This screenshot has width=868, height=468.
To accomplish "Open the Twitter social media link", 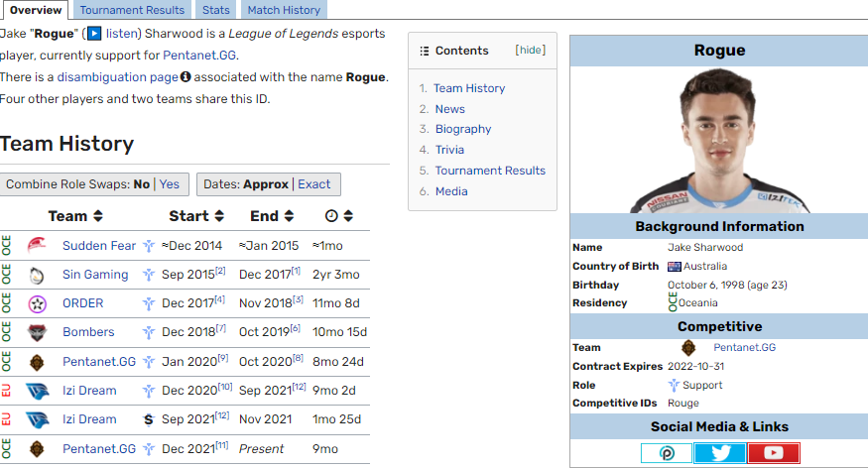I will click(x=719, y=453).
